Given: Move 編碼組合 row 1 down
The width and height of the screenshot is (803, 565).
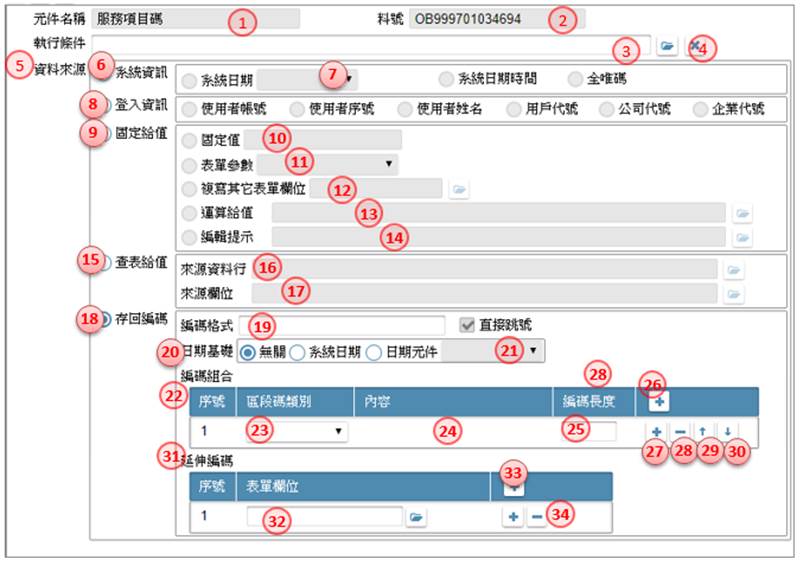Looking at the screenshot, I should click(x=727, y=432).
